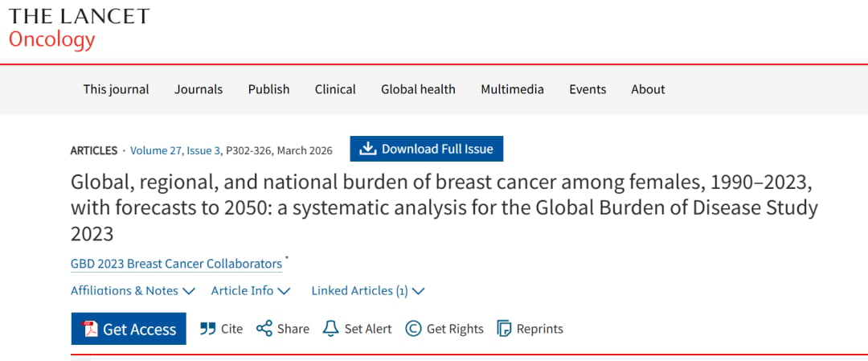
Task: Open the Journals menu
Action: click(199, 89)
